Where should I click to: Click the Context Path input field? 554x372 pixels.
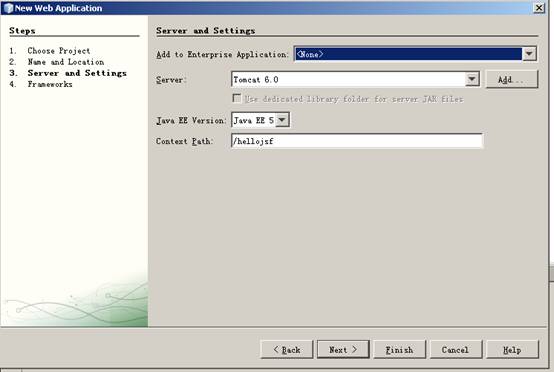click(x=357, y=141)
